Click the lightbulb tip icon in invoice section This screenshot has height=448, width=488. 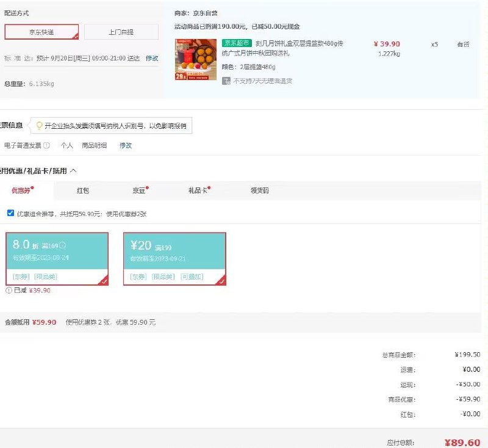coord(38,125)
